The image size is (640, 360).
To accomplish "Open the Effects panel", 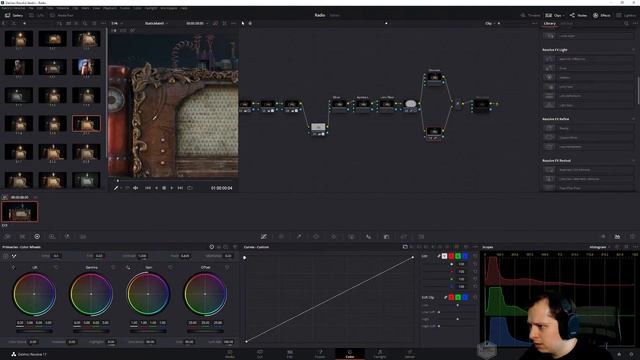I will pos(602,15).
